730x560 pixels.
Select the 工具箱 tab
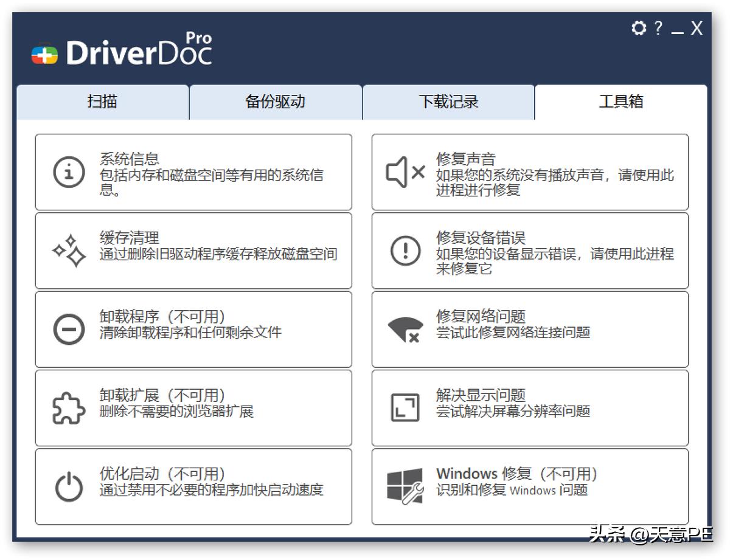pyautogui.click(x=621, y=102)
